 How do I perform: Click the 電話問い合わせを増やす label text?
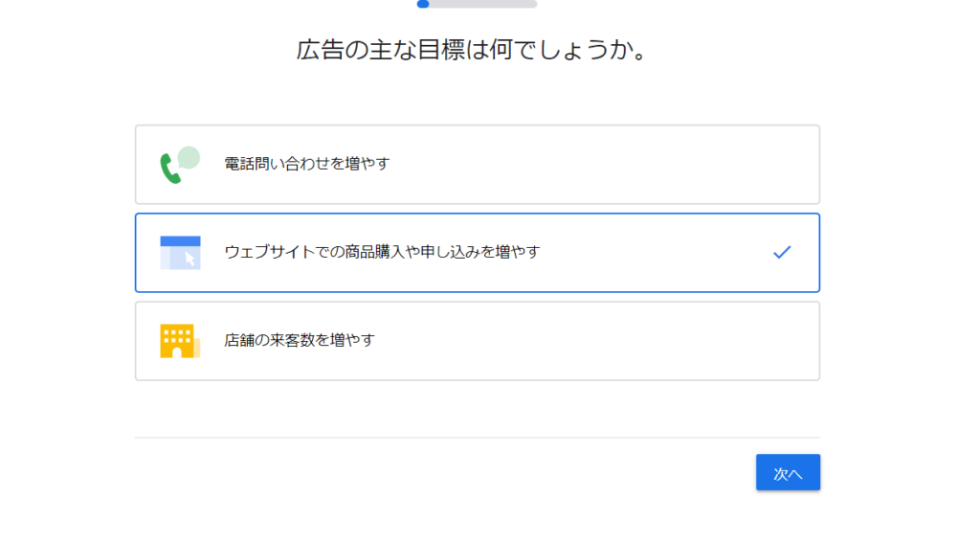(307, 164)
